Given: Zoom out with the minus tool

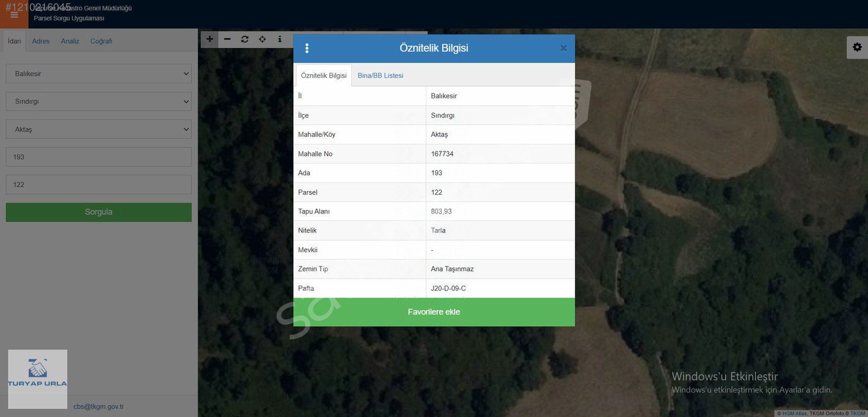Looking at the screenshot, I should coord(227,39).
